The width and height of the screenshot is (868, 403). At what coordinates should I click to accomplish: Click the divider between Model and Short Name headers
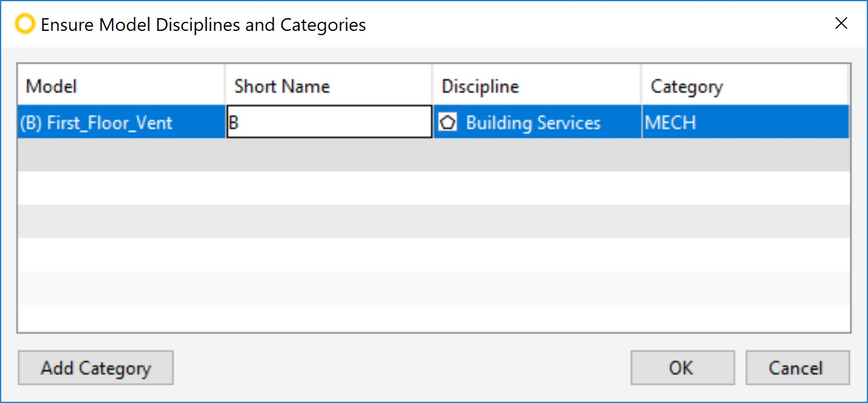225,87
